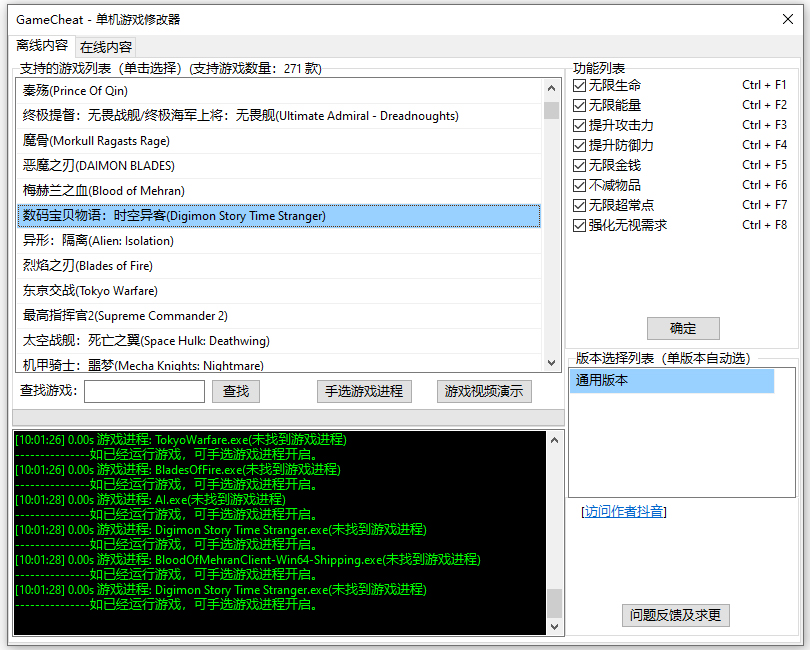The image size is (810, 650).
Task: Disable the 不减物品 cheat
Action: (580, 185)
